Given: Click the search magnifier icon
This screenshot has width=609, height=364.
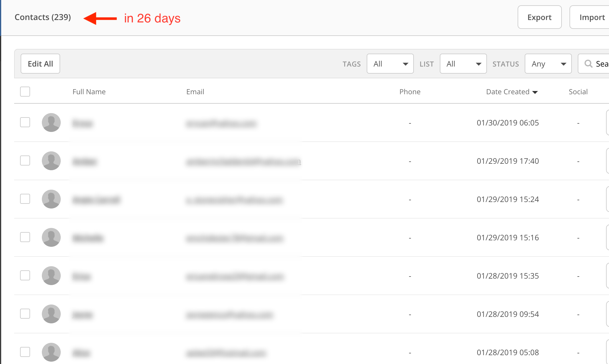Looking at the screenshot, I should pos(588,64).
